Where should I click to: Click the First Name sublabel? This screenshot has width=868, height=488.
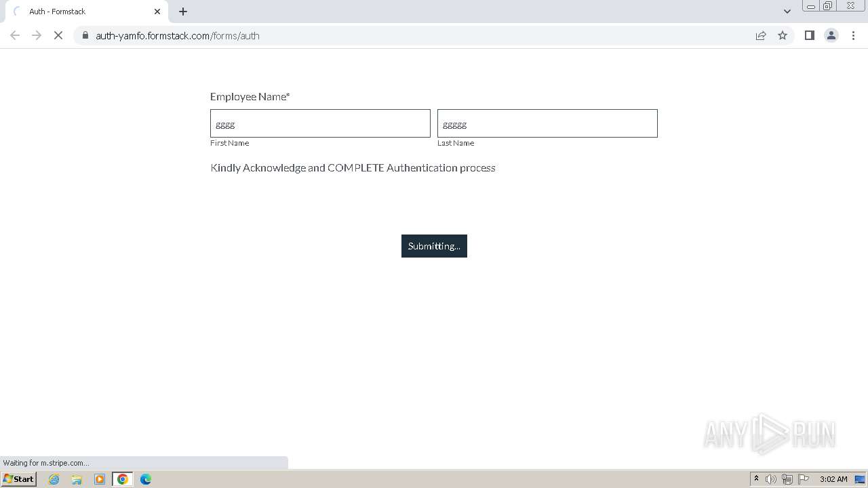tap(229, 143)
